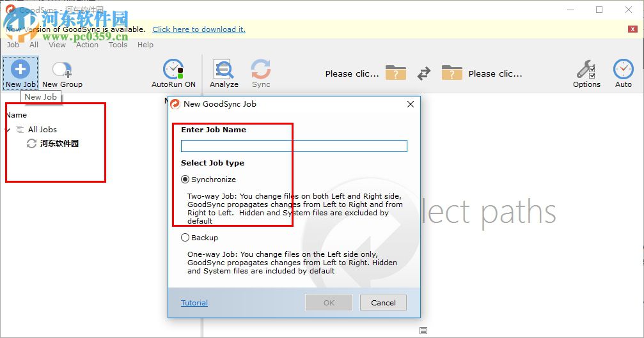Image resolution: width=644 pixels, height=338 pixels.
Task: Open the Job menu
Action: coord(13,45)
